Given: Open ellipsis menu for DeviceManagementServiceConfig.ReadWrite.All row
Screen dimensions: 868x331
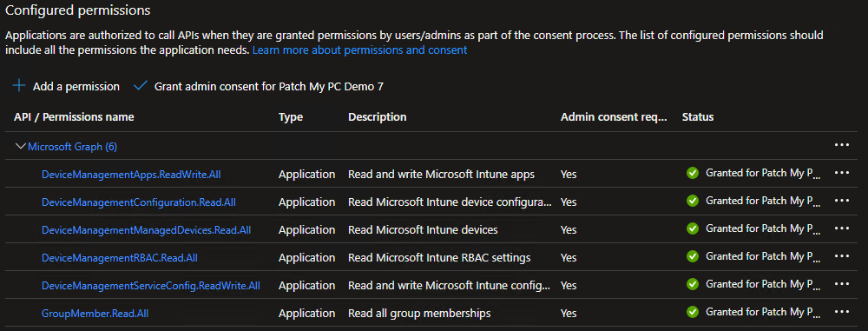Looking at the screenshot, I should tap(841, 284).
